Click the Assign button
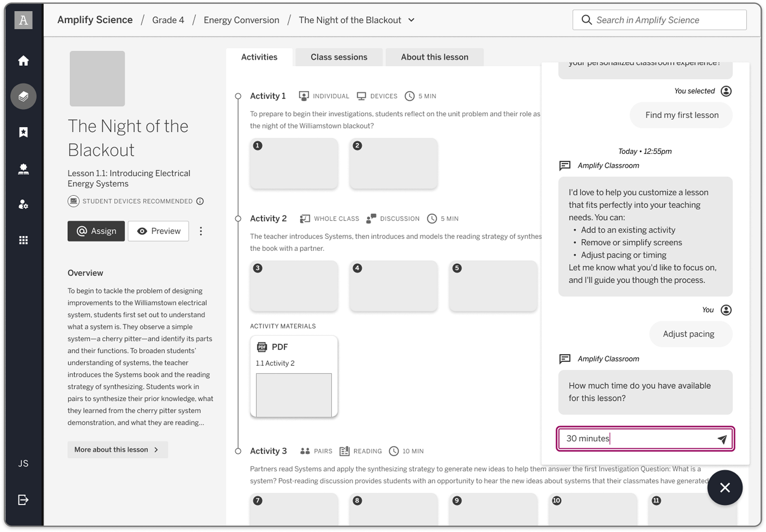The height and width of the screenshot is (532, 766). pos(96,231)
